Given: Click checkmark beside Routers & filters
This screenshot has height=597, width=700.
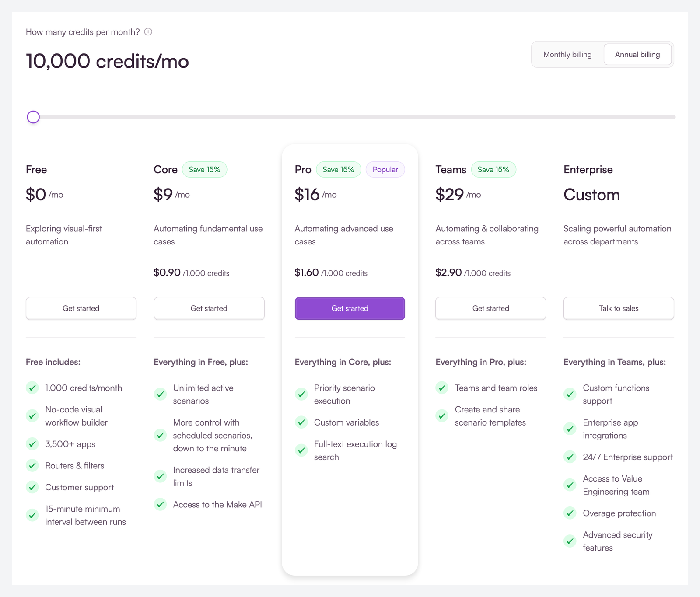Looking at the screenshot, I should pyautogui.click(x=32, y=466).
